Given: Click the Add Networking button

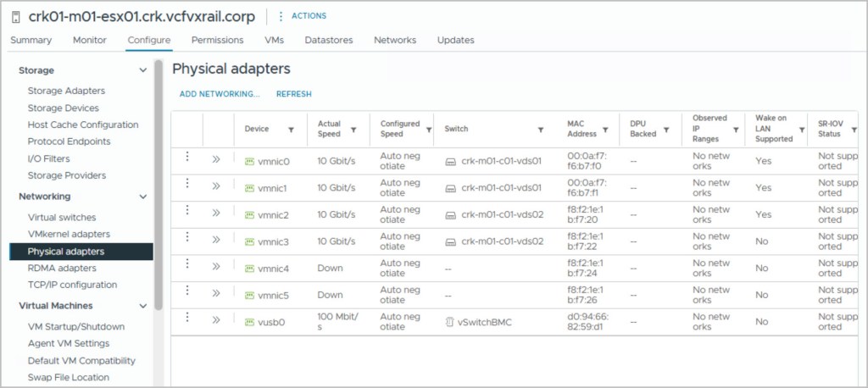Looking at the screenshot, I should [220, 94].
